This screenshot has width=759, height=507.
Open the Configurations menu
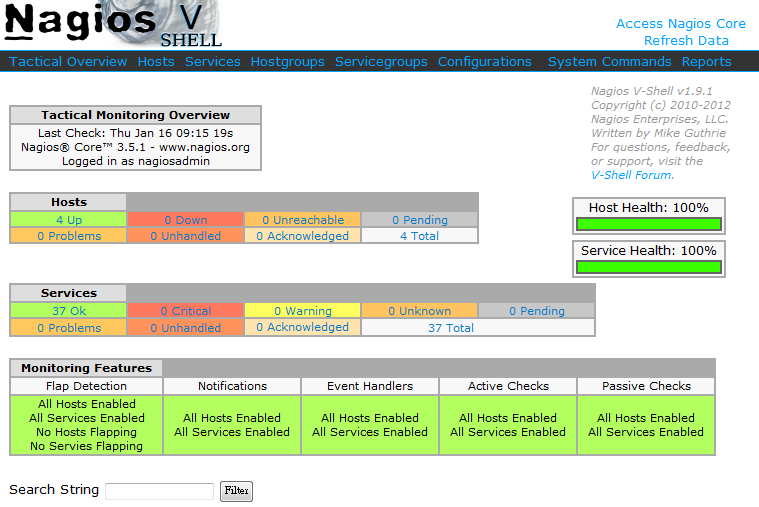pos(485,61)
